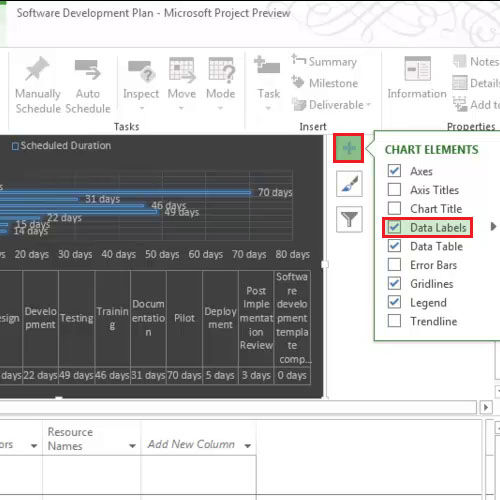Open the task Information icon
This screenshot has width=500, height=500.
point(417,69)
